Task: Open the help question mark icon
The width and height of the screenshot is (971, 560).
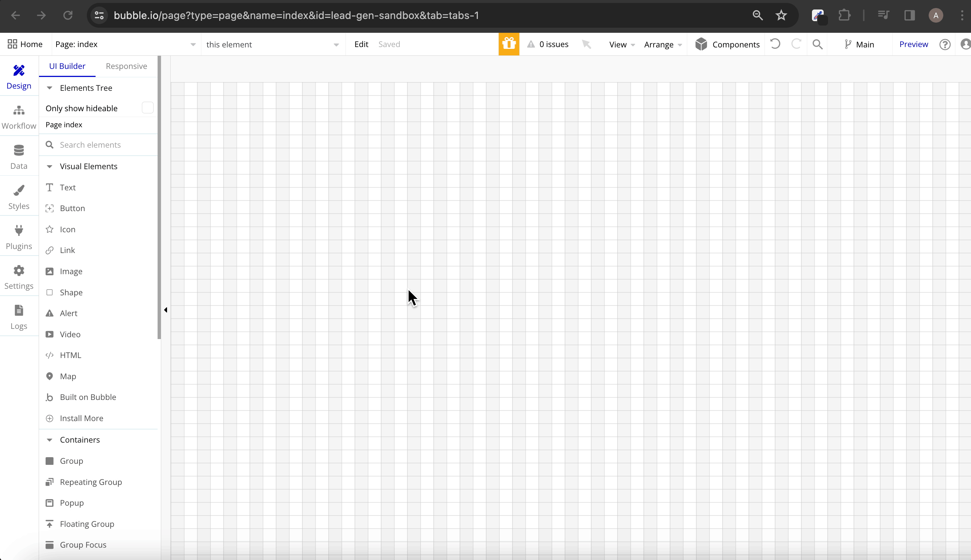Action: pos(945,44)
